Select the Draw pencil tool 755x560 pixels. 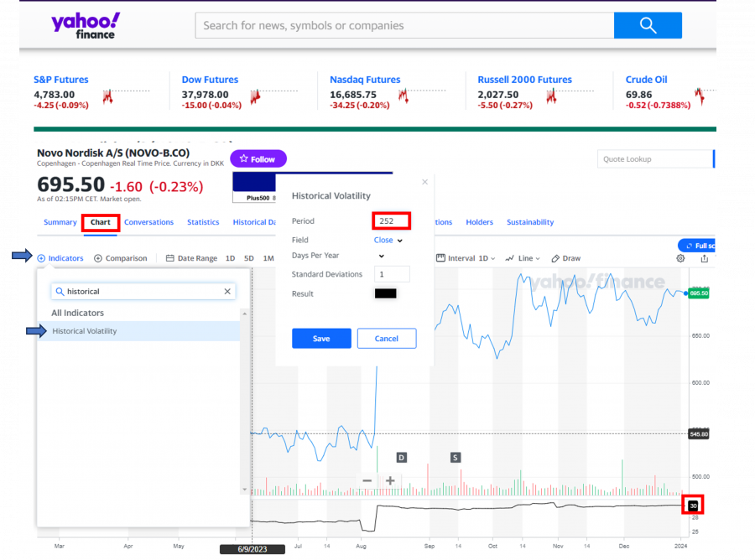click(555, 258)
